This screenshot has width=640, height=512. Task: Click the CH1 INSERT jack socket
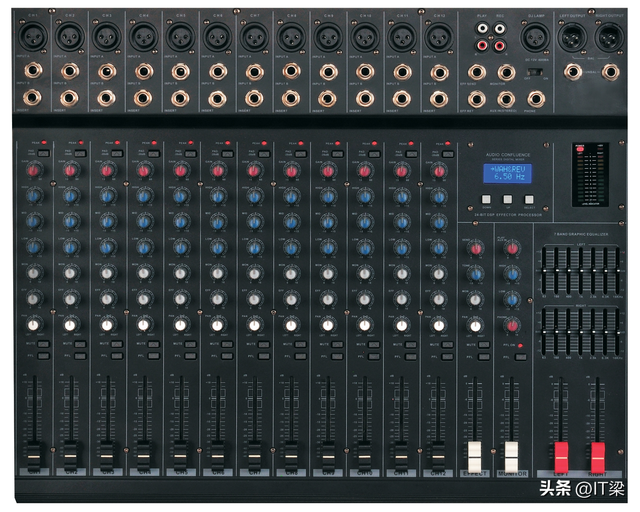click(x=32, y=98)
